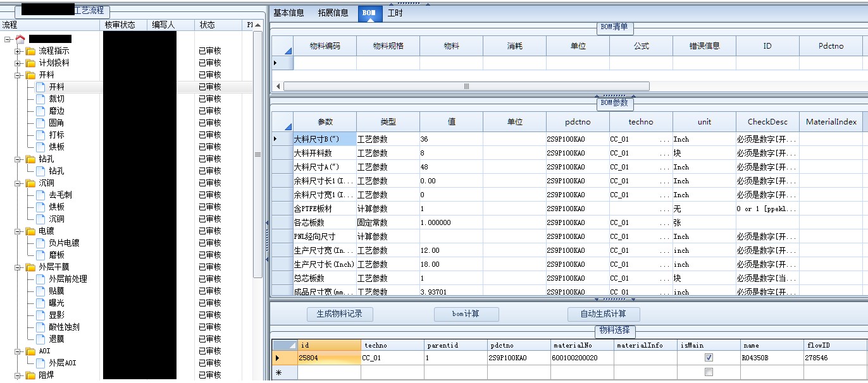Select the 退膜 step item
The width and height of the screenshot is (868, 383).
[56, 339]
